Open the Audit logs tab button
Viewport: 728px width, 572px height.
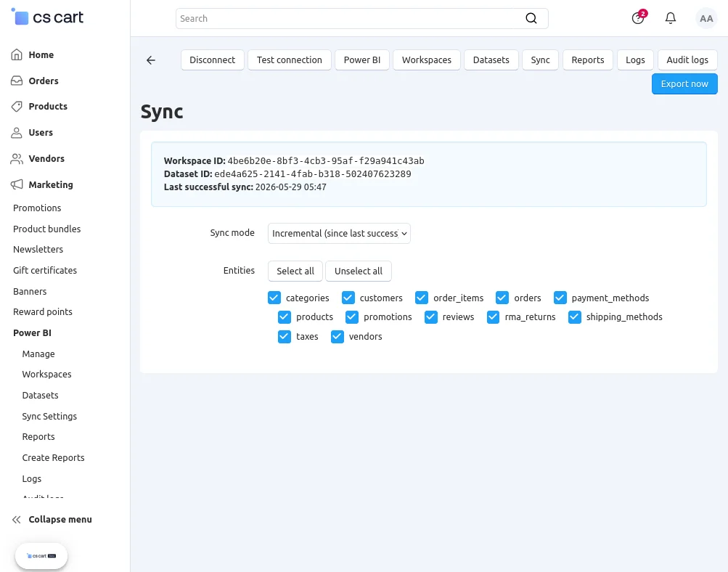[x=687, y=60]
